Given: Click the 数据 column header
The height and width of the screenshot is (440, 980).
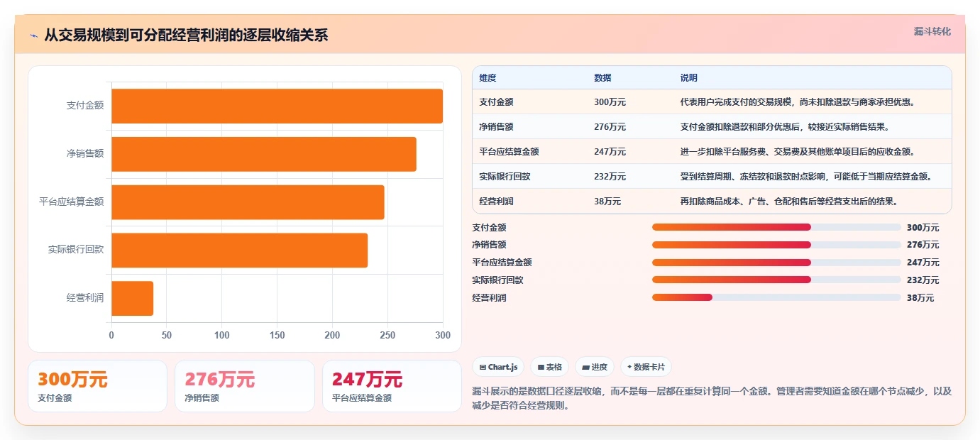Looking at the screenshot, I should (x=602, y=78).
